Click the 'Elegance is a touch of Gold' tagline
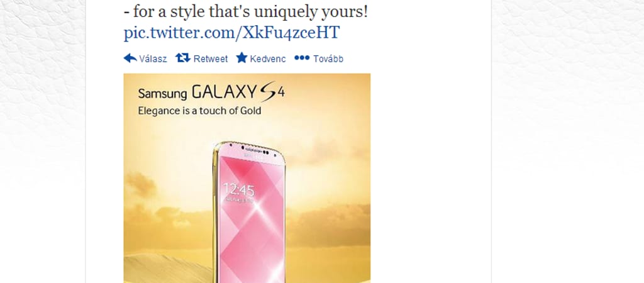 pyautogui.click(x=199, y=111)
